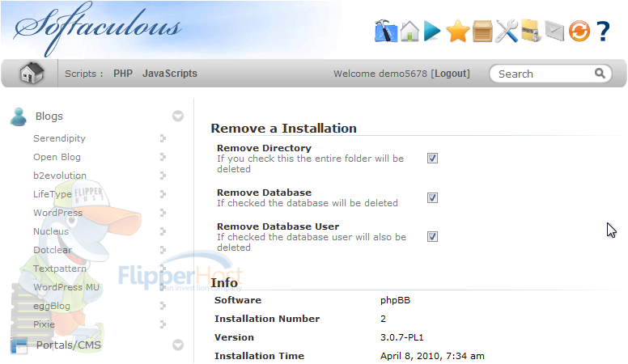Click the Logout link
Screen dimensions: 628x364
click(x=451, y=74)
